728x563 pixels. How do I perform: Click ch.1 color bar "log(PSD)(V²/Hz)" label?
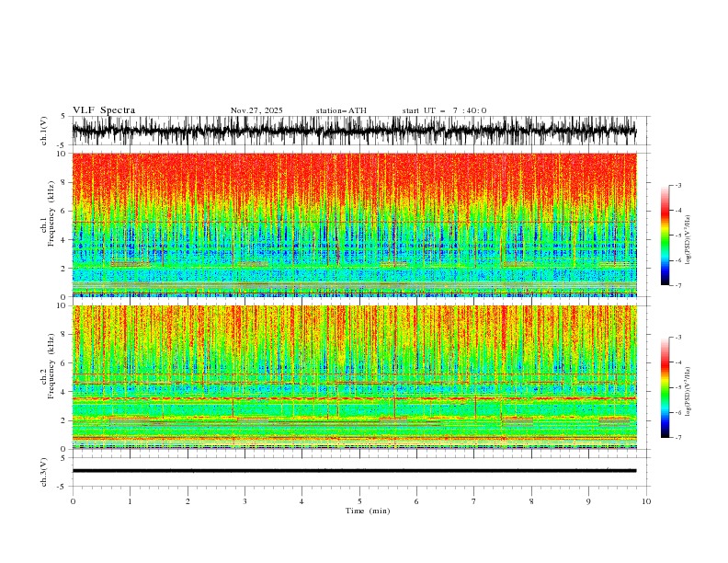tap(688, 240)
